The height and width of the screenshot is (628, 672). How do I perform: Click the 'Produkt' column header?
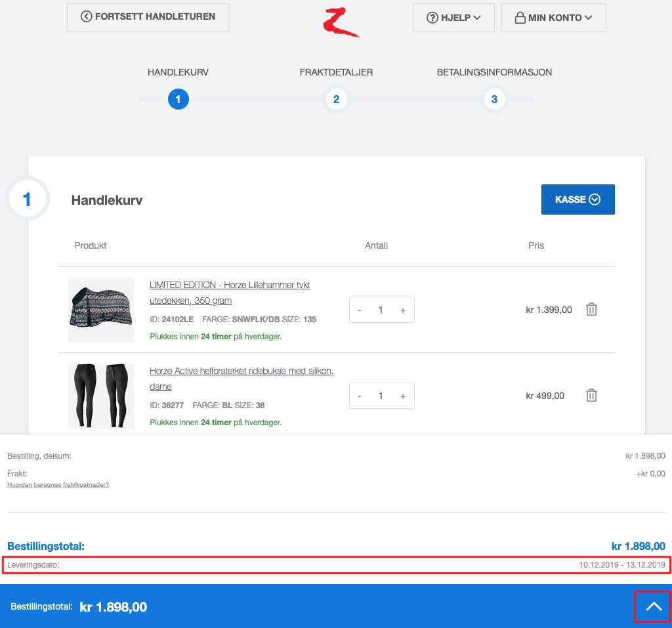tap(91, 245)
